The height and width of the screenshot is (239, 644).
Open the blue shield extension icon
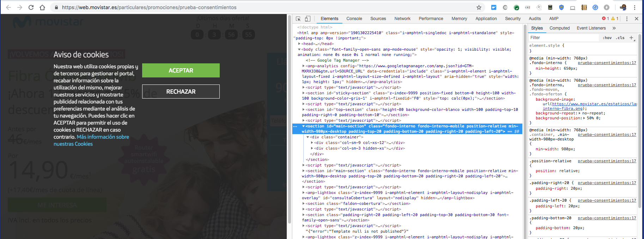click(561, 7)
